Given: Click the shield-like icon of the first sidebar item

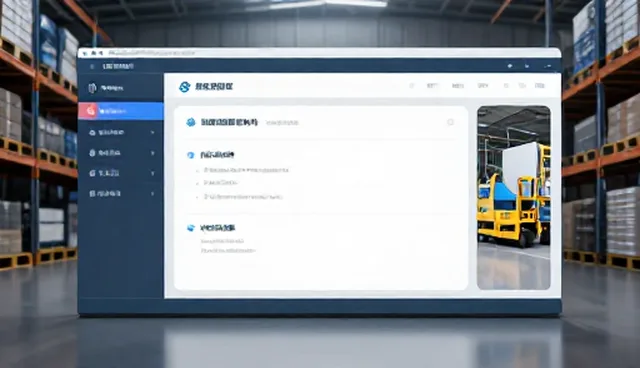Looking at the screenshot, I should (92, 88).
